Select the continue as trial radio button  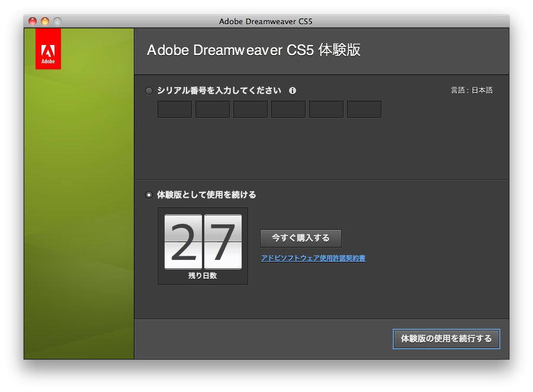[149, 195]
